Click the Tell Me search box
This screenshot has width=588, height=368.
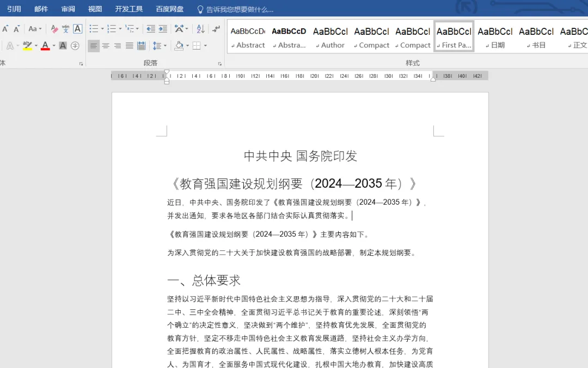click(240, 9)
